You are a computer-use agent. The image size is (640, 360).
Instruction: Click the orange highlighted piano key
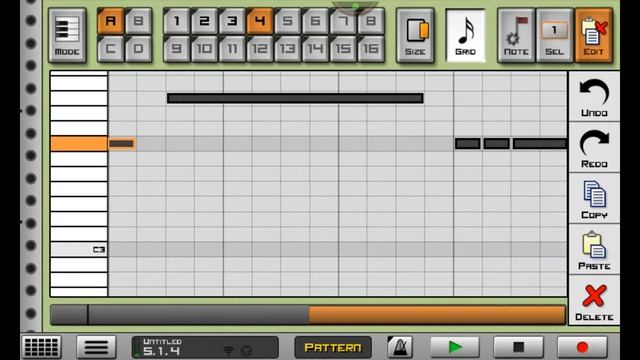pos(79,144)
